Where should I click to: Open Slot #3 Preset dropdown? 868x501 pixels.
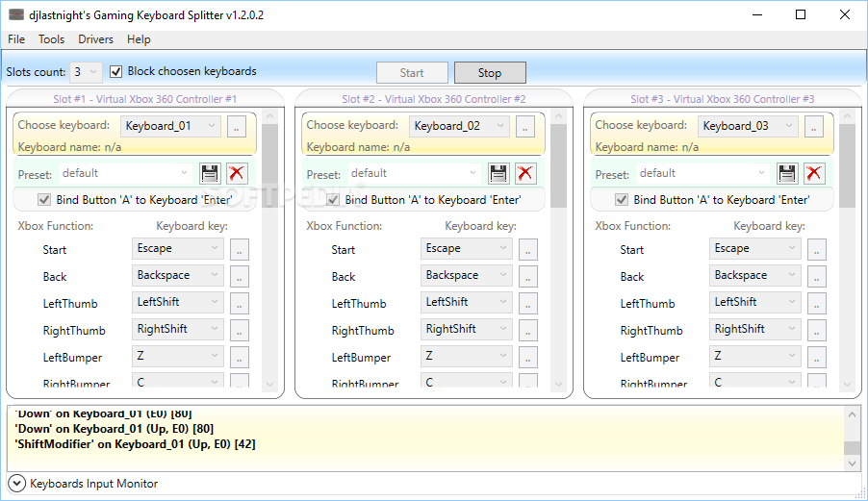(702, 173)
